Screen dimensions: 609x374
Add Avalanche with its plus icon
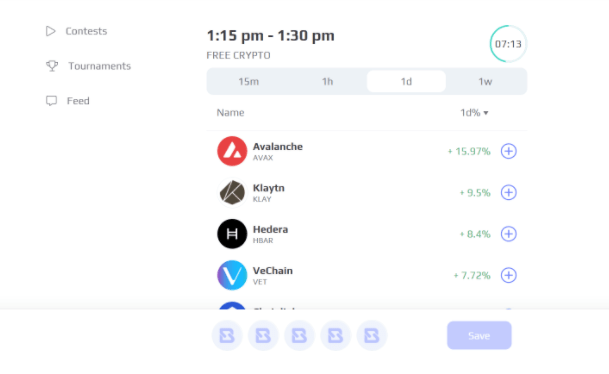pyautogui.click(x=508, y=151)
